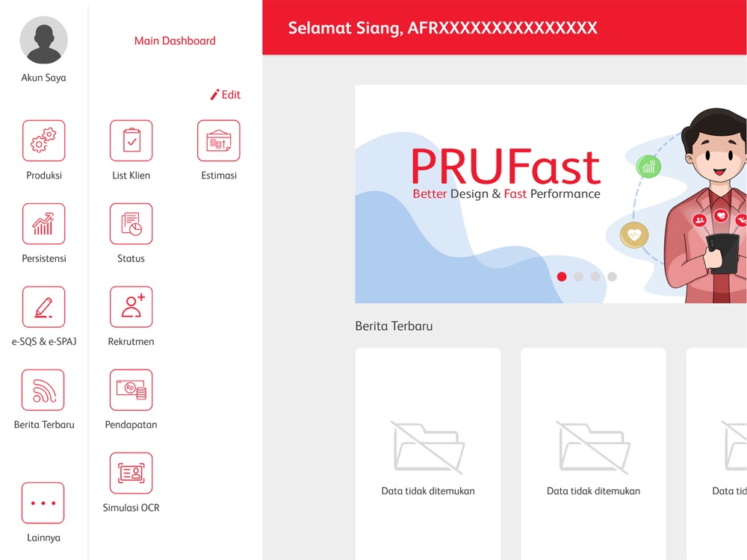Click the gold heart bubble in the banner
Image resolution: width=747 pixels, height=560 pixels.
(634, 234)
